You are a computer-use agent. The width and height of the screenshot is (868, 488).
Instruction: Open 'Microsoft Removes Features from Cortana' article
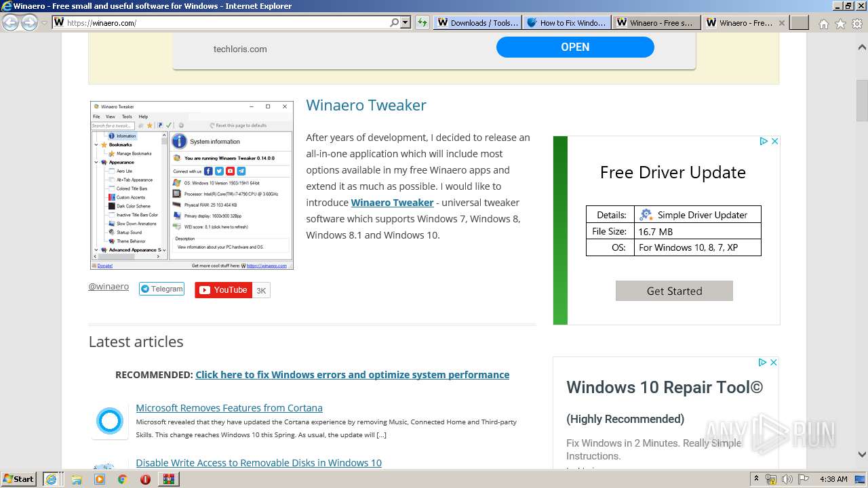pos(229,407)
